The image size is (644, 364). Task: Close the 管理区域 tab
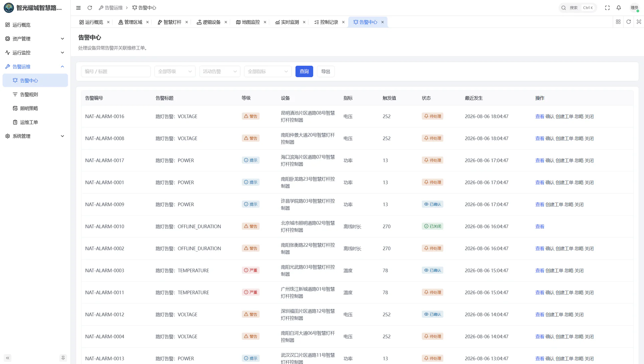[x=148, y=22]
